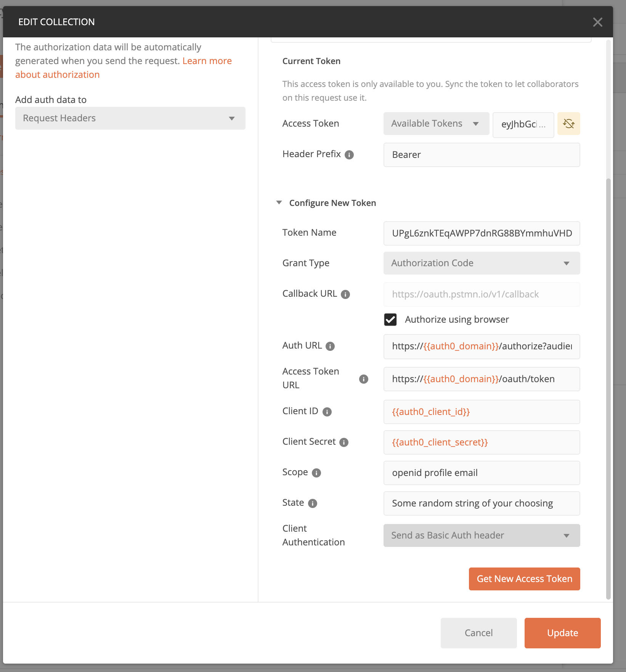Click the Authorize using browser label
626x672 pixels.
click(457, 320)
